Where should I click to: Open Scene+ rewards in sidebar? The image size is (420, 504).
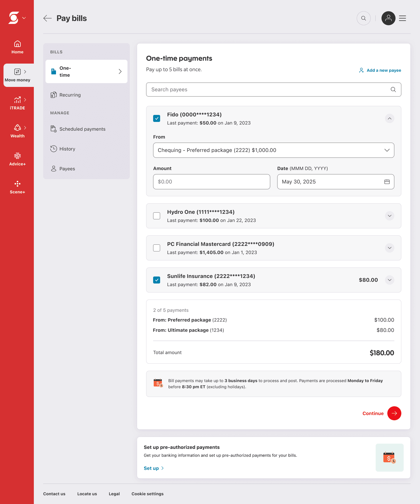click(x=17, y=187)
